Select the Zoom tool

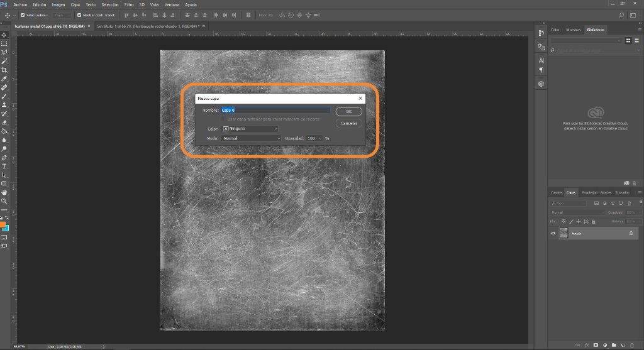[x=4, y=201]
